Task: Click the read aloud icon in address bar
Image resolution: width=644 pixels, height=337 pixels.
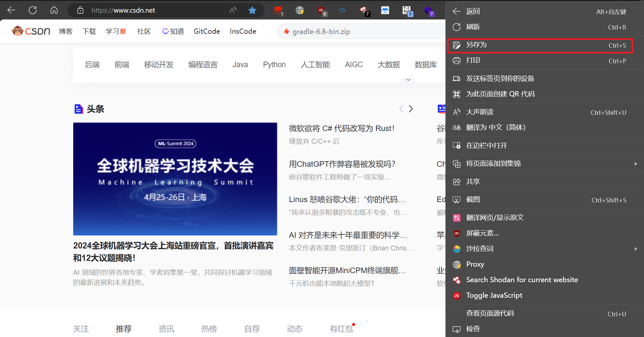Action: [x=233, y=10]
